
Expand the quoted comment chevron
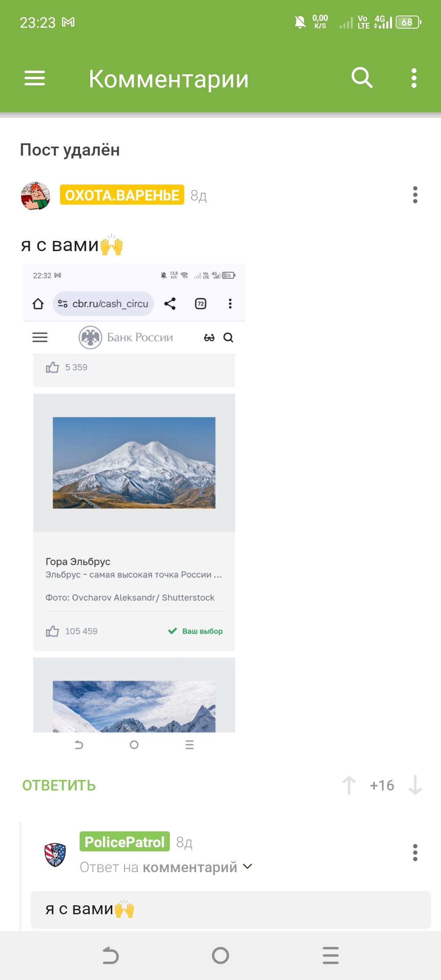coord(247,866)
